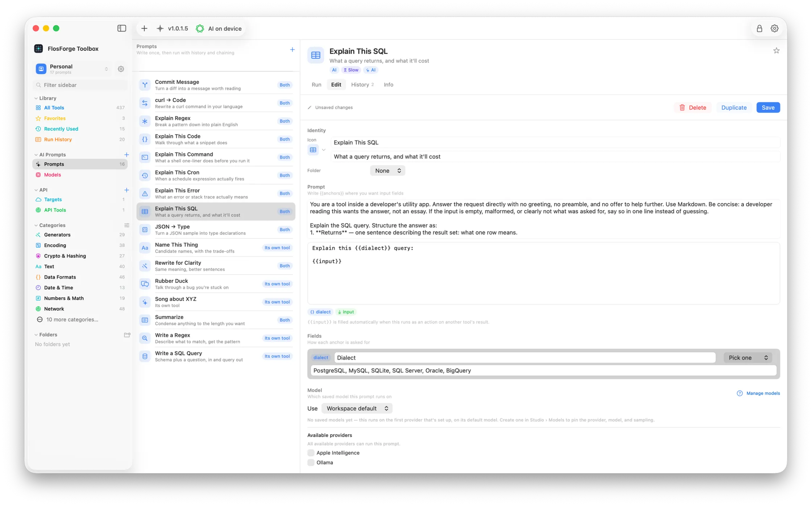Click the lock icon in the title bar
This screenshot has width=812, height=506.
point(759,28)
